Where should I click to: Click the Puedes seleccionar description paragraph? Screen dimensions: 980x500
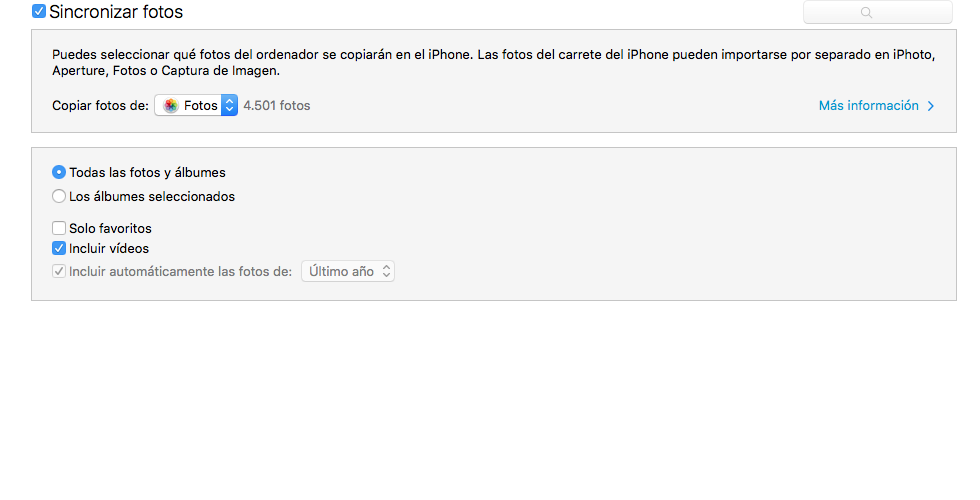tap(494, 62)
